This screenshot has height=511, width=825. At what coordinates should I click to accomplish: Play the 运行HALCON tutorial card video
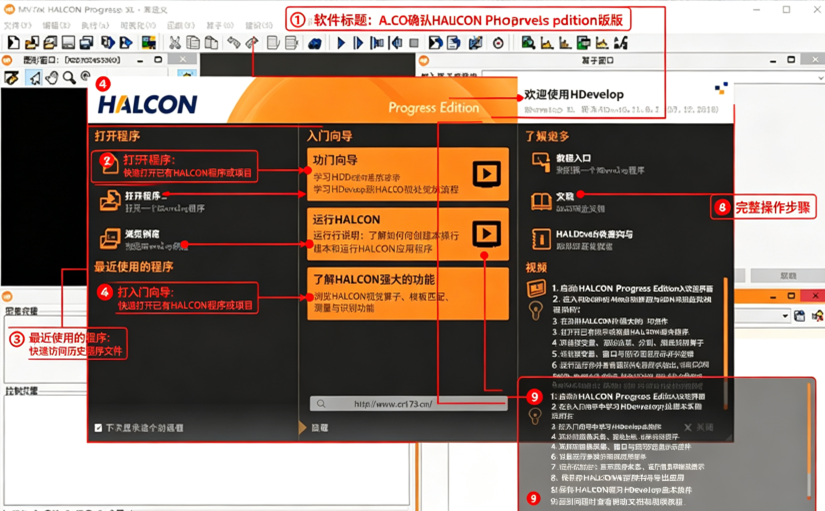pos(486,234)
